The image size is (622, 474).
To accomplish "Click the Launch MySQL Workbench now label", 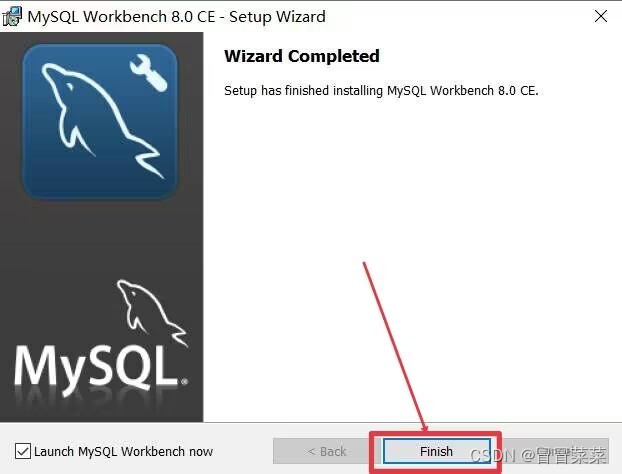I will pos(123,451).
